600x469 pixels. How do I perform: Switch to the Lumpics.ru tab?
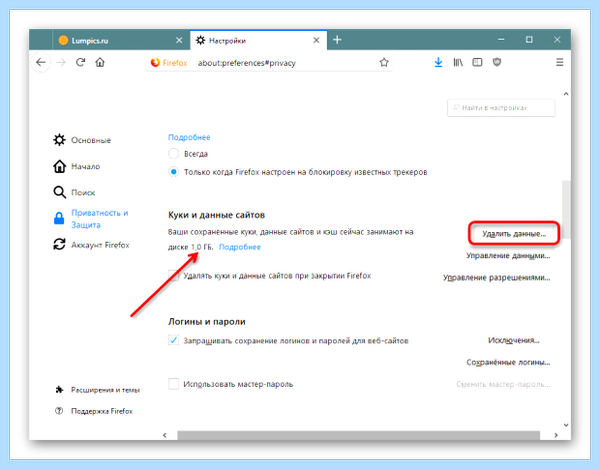pyautogui.click(x=121, y=40)
